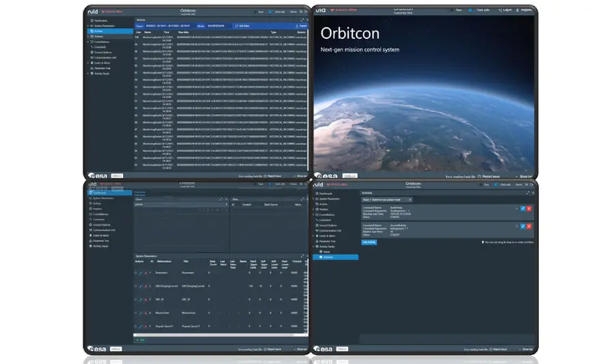
Task: Open the activity stack selector dropdown in Activities
Action: [388, 200]
